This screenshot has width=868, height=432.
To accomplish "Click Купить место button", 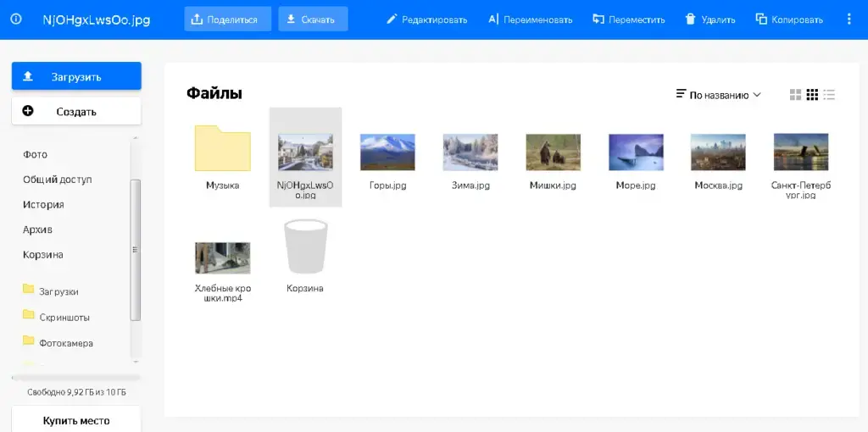I will pos(76,420).
